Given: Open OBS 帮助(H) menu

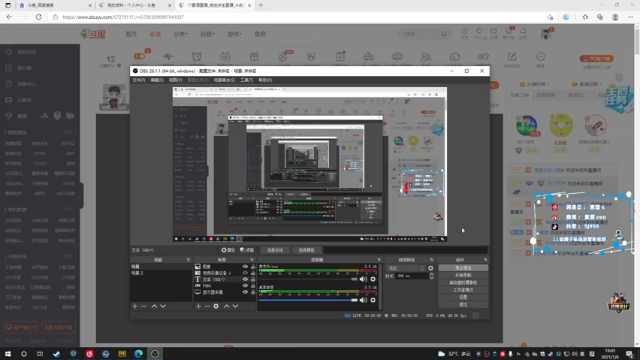Looking at the screenshot, I should (265, 80).
